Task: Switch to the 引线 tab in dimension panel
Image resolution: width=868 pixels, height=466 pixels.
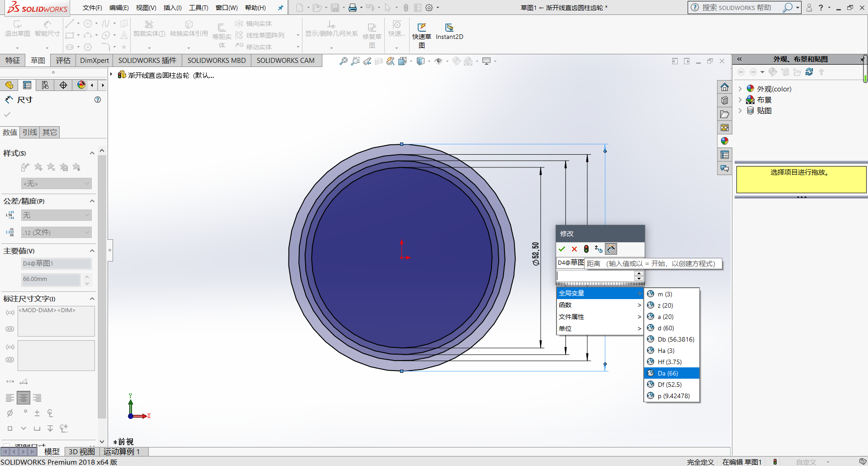Action: [30, 132]
